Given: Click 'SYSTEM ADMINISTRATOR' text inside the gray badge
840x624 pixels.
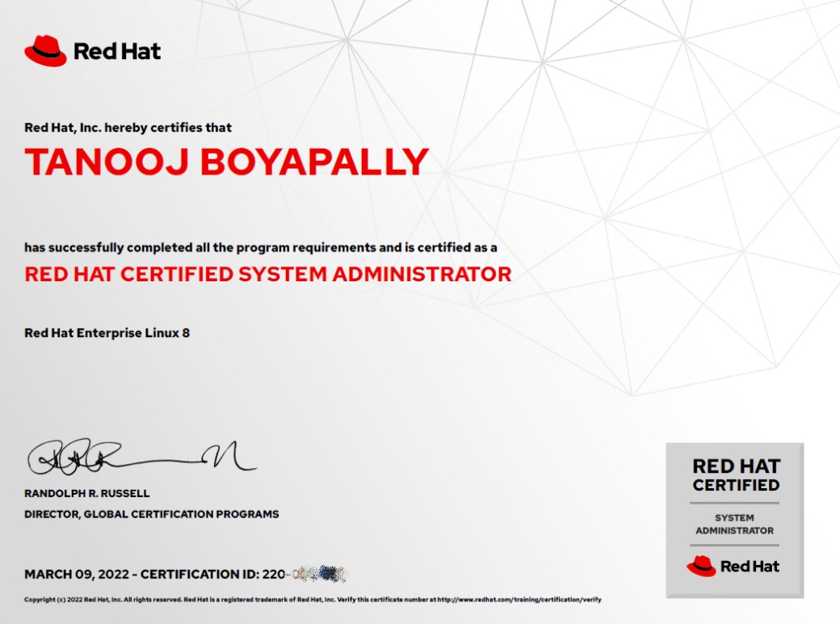Looking at the screenshot, I should (x=734, y=524).
